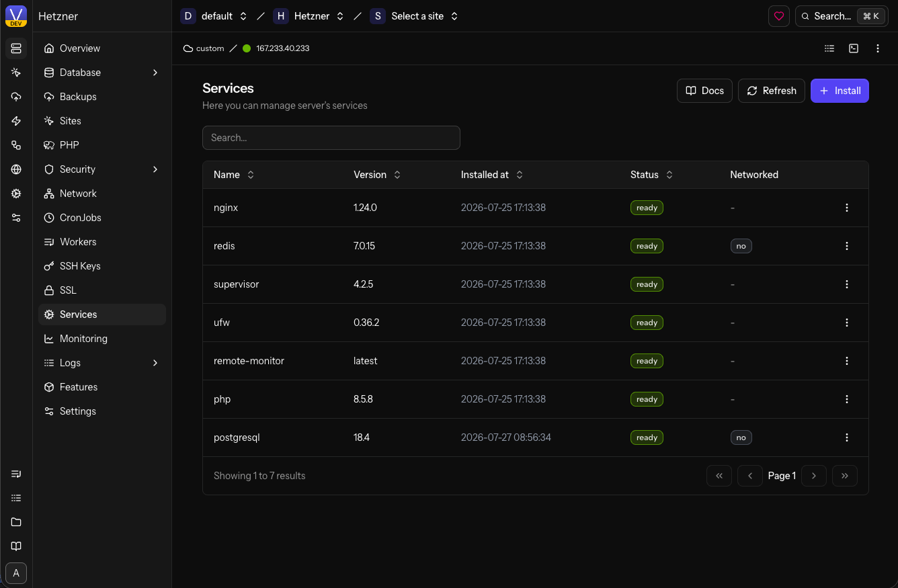Click the Refresh button
The height and width of the screenshot is (588, 898).
click(772, 91)
